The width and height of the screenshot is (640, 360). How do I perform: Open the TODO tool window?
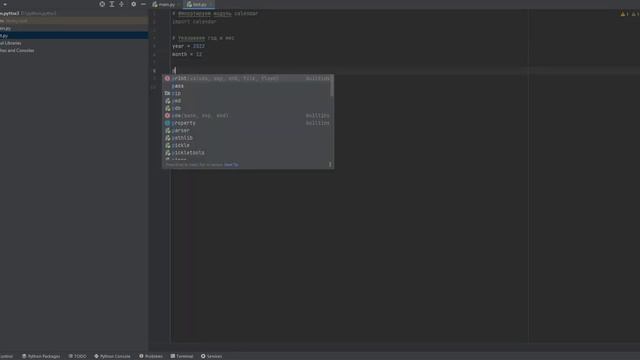coord(77,356)
